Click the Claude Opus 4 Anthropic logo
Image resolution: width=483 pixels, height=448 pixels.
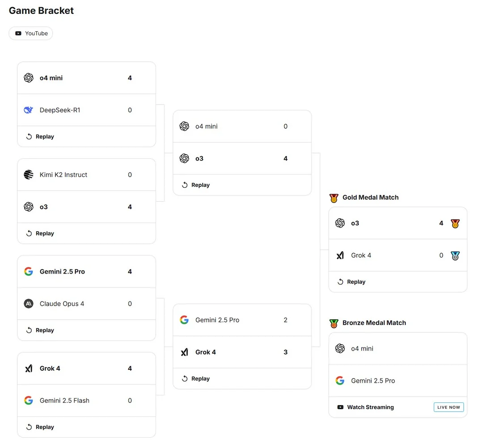[29, 304]
